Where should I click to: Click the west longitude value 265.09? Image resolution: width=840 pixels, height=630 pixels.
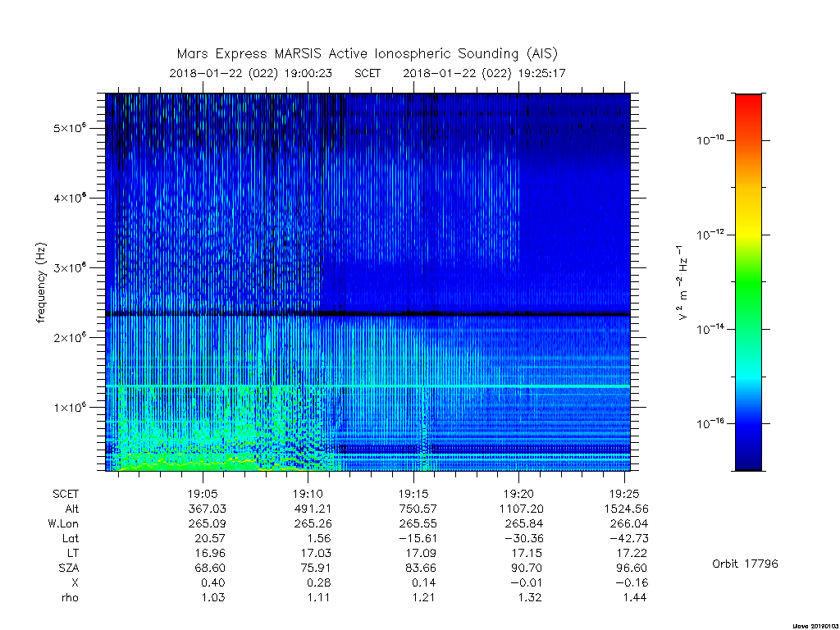coord(208,523)
